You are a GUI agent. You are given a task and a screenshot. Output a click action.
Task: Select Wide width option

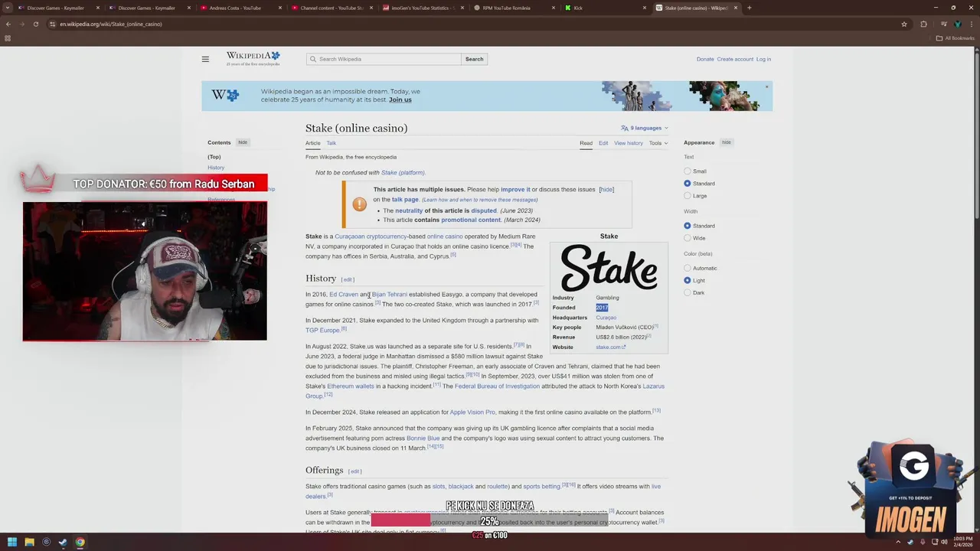pyautogui.click(x=688, y=238)
